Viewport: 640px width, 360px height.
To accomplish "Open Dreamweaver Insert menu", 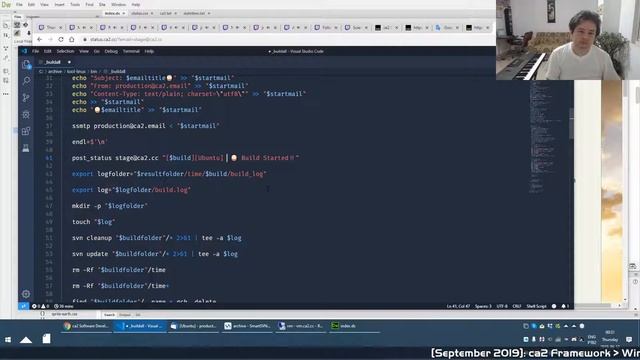I will (x=59, y=4).
